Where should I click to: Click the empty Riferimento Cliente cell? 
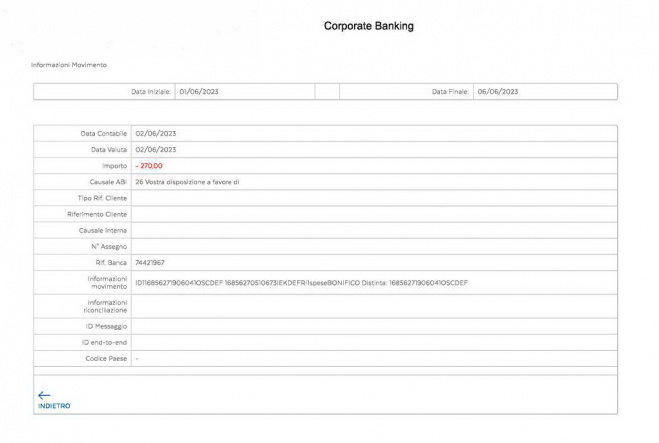(x=372, y=214)
